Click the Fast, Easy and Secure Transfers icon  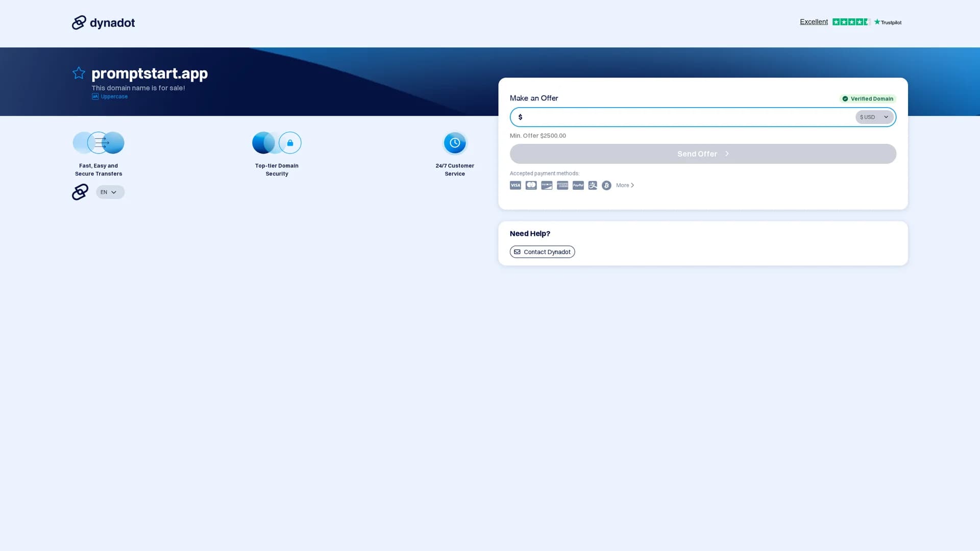click(99, 143)
